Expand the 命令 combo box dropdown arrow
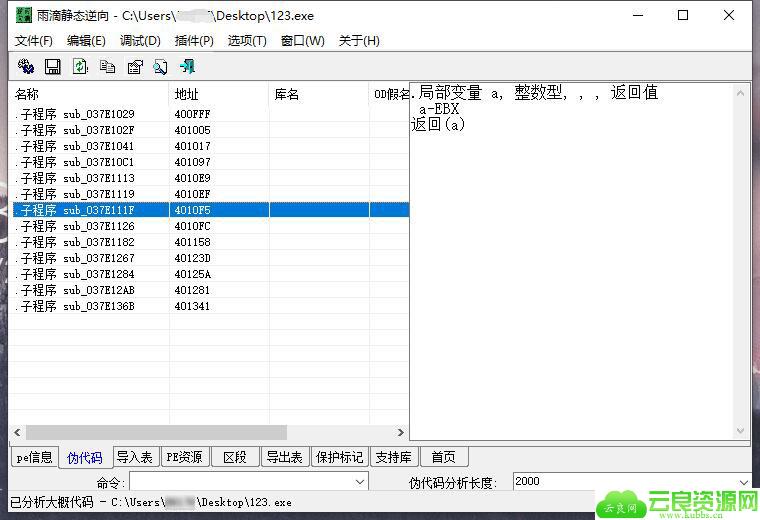The image size is (760, 520). point(360,482)
